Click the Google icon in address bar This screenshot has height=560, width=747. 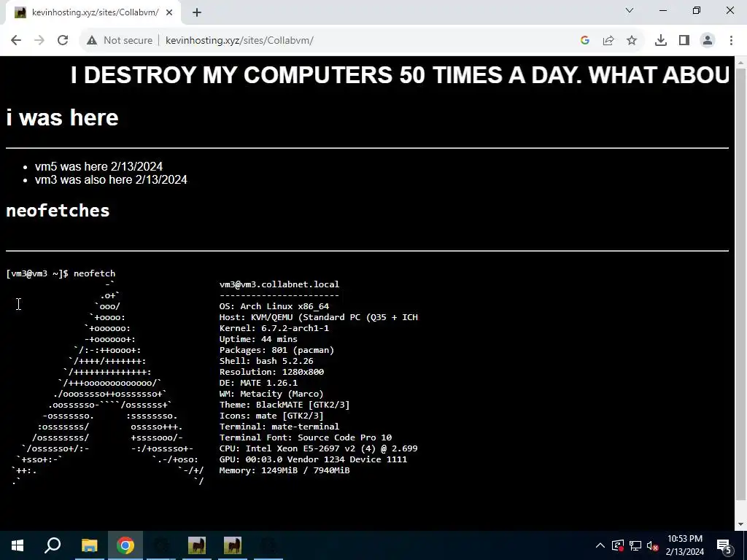coord(585,41)
